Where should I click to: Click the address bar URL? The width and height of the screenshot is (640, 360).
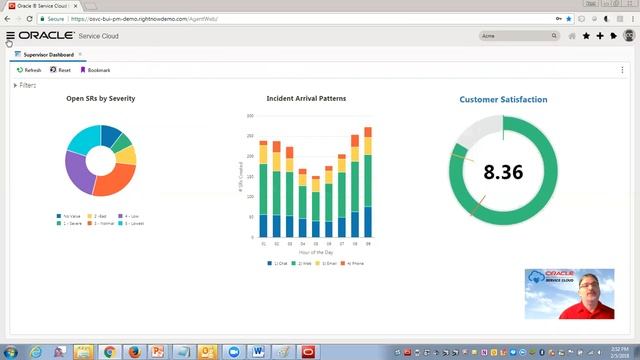click(144, 19)
